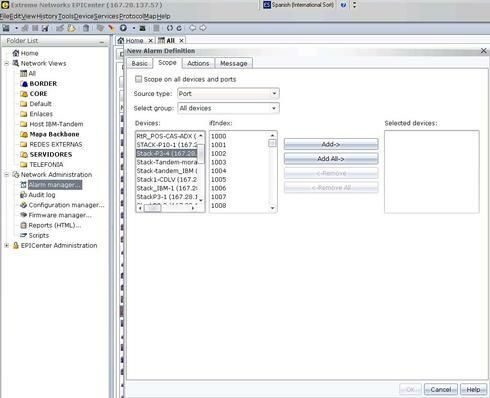Open the History menu
Image resolution: width=490 pixels, height=398 pixels.
(47, 16)
